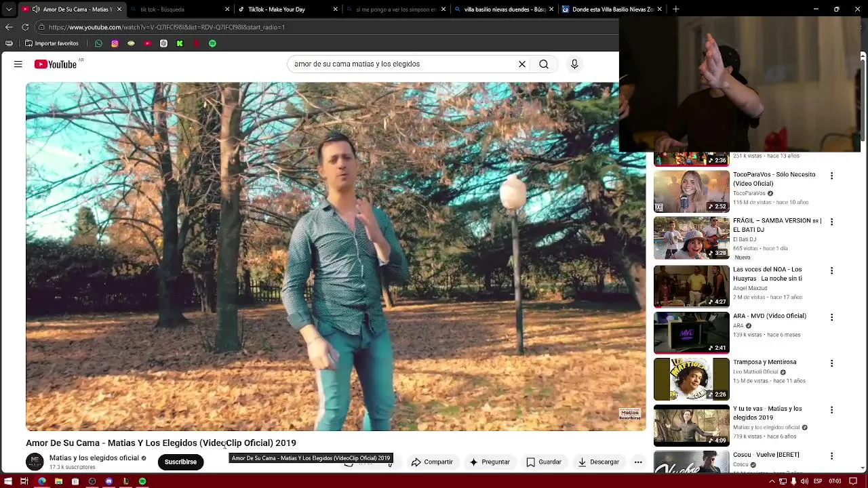Close the 'Amor De Su Cama' YouTube tab
This screenshot has height=488, width=868.
point(119,9)
